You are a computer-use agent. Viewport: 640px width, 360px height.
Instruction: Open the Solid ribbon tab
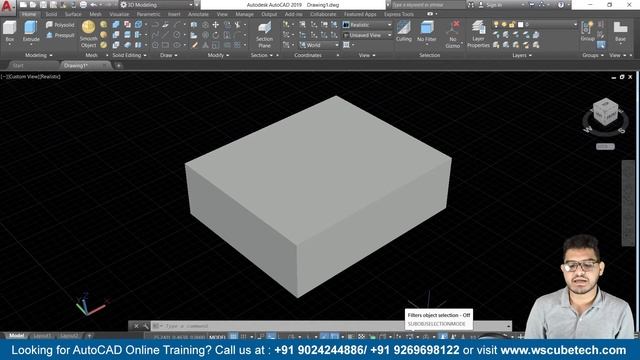tap(51, 14)
